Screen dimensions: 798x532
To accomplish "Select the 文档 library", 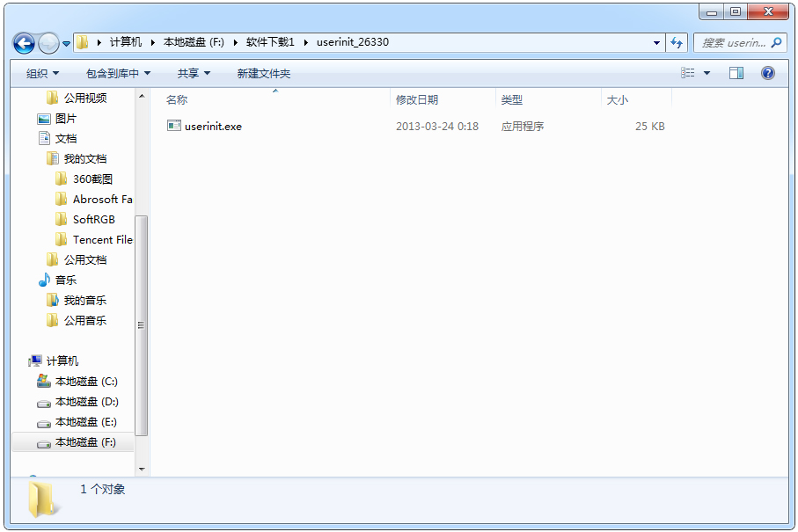I will tap(66, 139).
